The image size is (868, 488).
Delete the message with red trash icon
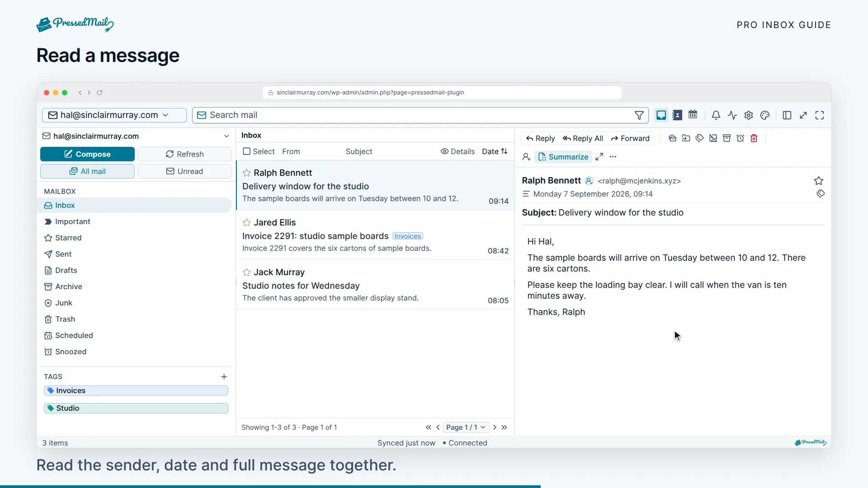click(754, 138)
